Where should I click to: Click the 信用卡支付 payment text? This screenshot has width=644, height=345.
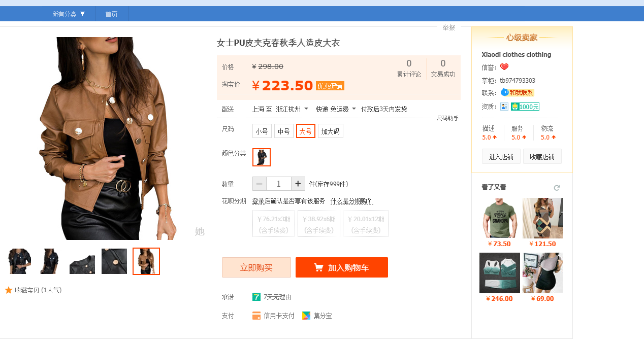[x=279, y=316]
